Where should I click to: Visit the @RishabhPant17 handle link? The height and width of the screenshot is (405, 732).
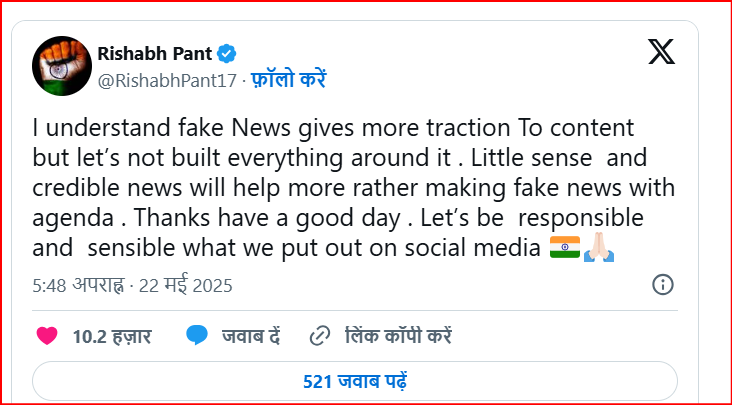[167, 79]
